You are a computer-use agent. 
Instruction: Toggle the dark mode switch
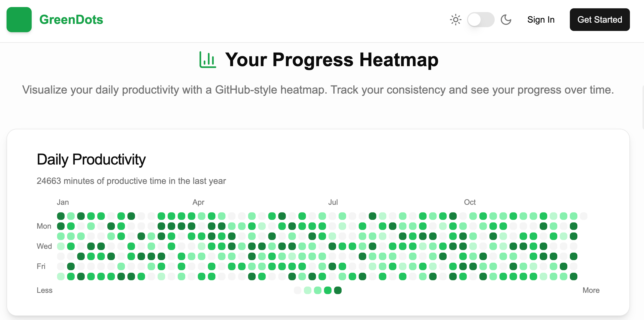(481, 20)
